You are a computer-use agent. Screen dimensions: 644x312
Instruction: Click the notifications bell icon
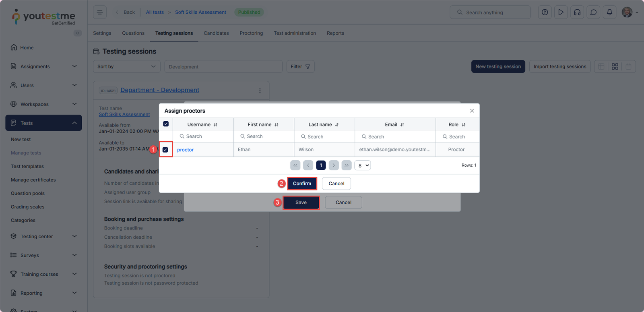pyautogui.click(x=609, y=12)
